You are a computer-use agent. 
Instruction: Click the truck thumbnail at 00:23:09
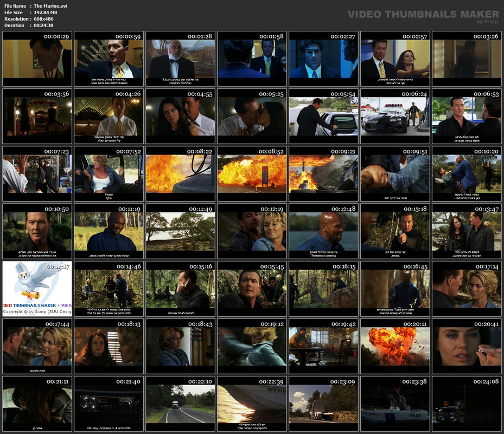pos(324,404)
